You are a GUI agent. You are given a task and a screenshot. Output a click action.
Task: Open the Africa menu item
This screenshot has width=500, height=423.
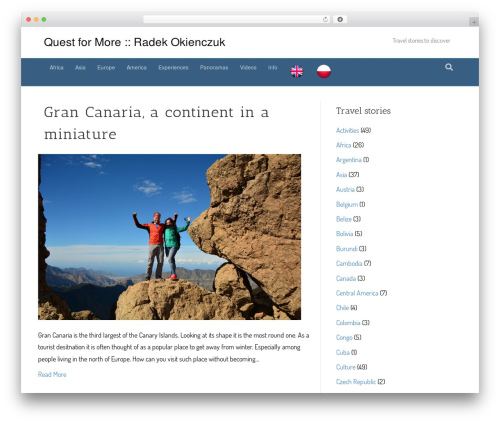(x=56, y=67)
